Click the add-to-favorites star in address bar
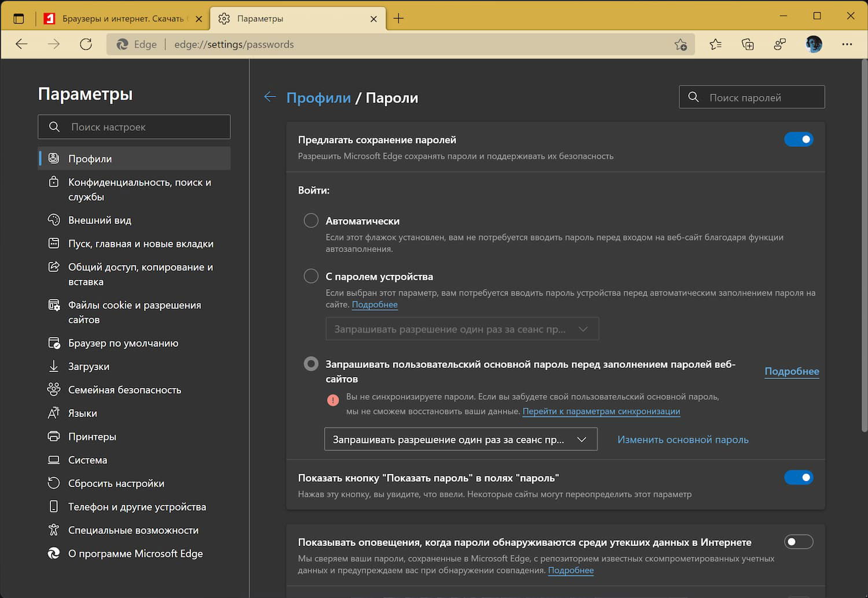 tap(681, 45)
